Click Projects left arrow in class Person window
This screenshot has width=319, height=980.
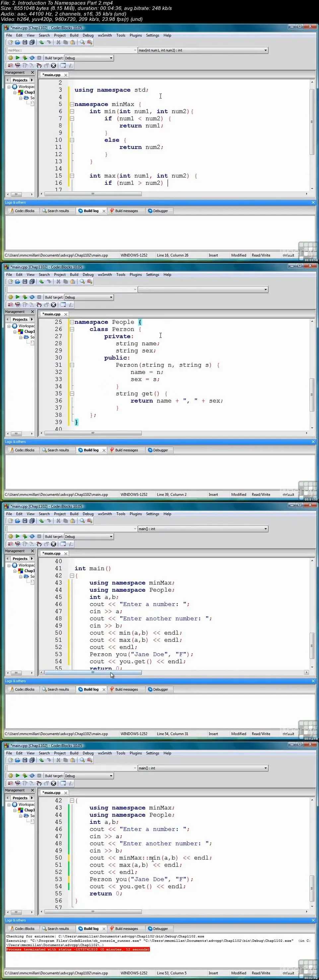[x=8, y=319]
